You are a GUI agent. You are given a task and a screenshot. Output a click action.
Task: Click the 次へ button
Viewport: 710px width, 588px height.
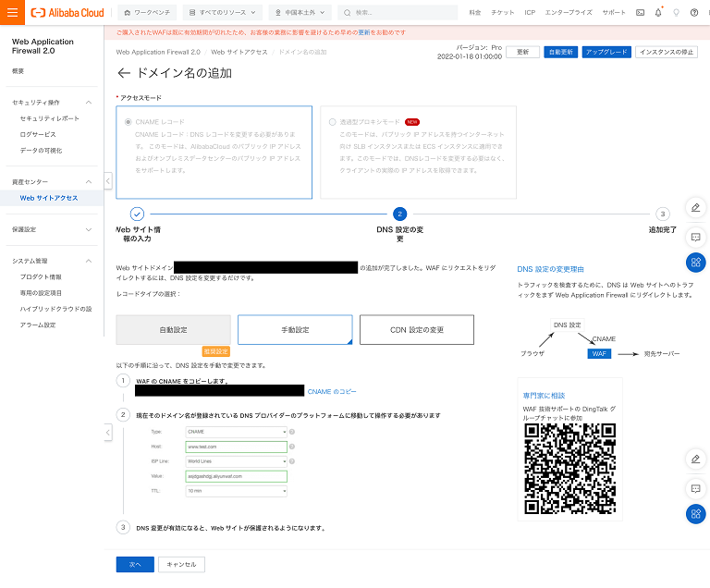[135, 564]
